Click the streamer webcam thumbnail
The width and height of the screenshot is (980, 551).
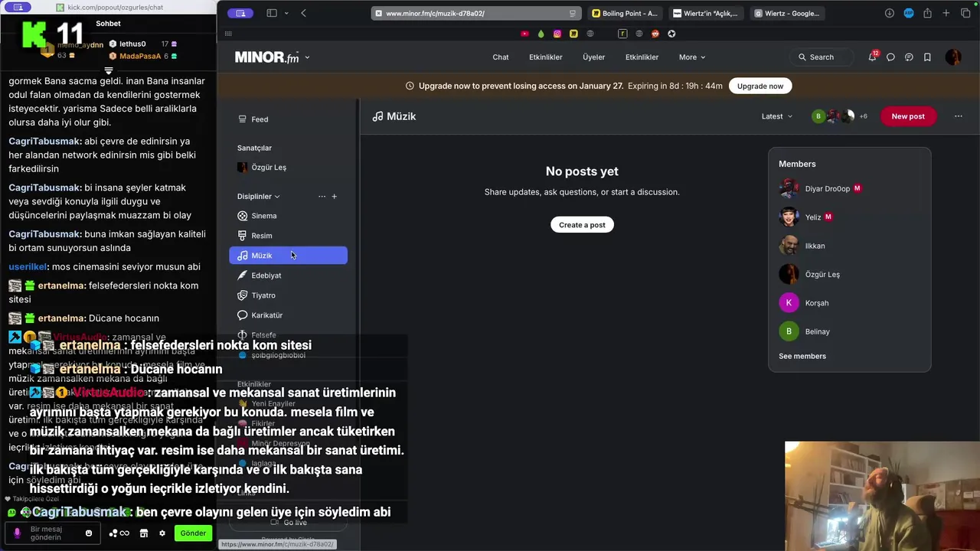[882, 495]
